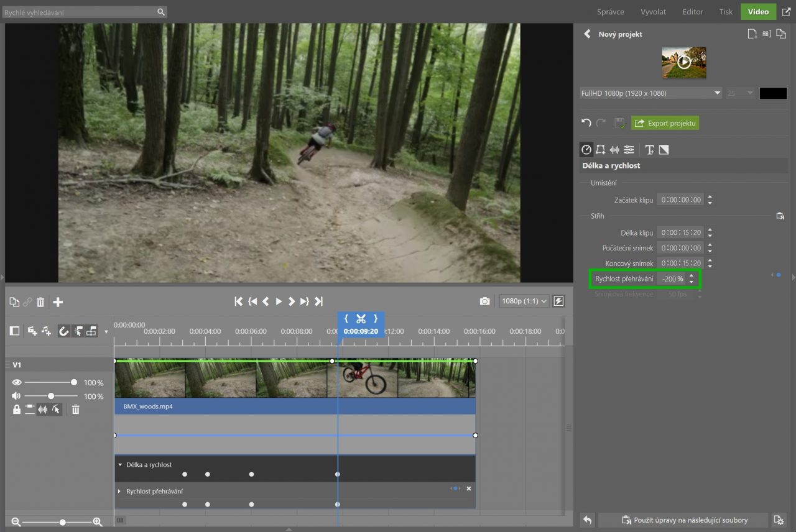Open the adjustment sliders icon in the side panel
Image resolution: width=796 pixels, height=532 pixels.
[x=629, y=150]
